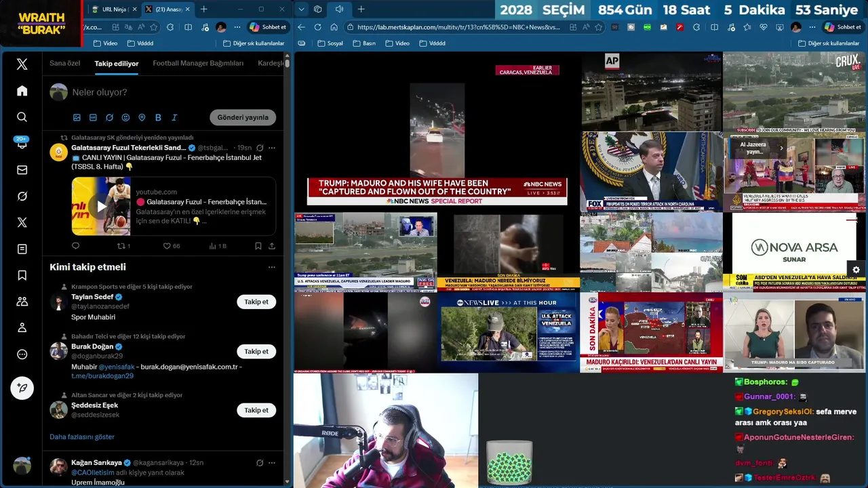The height and width of the screenshot is (488, 868).
Task: Follow Taylan Sedef with Takip et
Action: click(x=256, y=302)
